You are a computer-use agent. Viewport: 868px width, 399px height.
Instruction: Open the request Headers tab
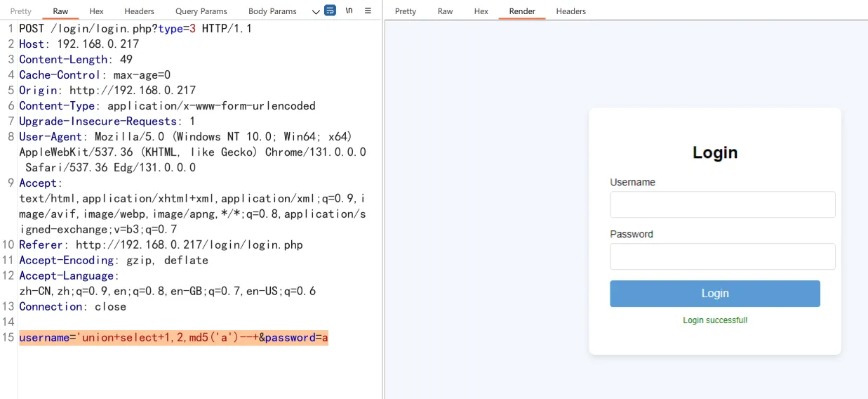pyautogui.click(x=140, y=11)
